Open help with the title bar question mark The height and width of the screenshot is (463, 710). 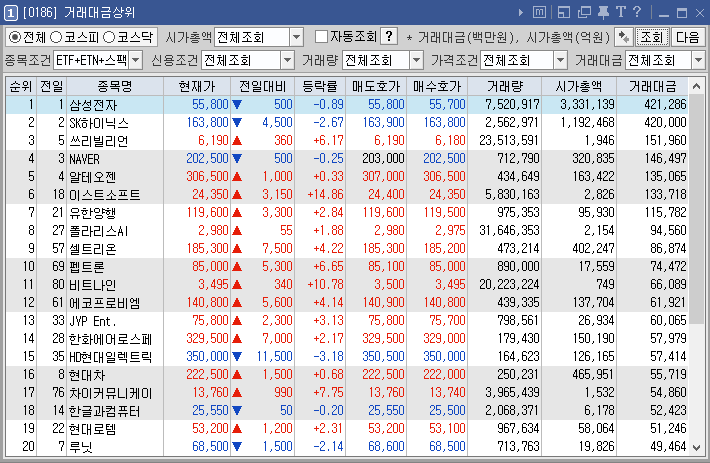coord(637,12)
